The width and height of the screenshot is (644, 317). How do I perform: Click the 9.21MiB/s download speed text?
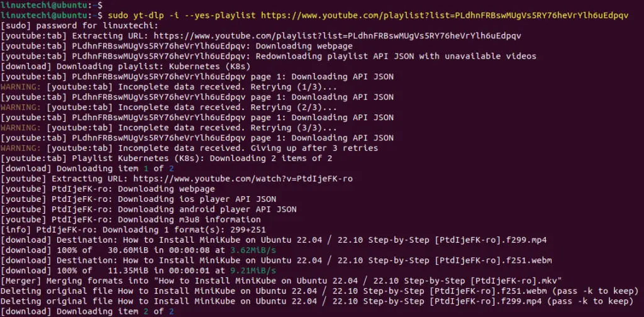(253, 270)
